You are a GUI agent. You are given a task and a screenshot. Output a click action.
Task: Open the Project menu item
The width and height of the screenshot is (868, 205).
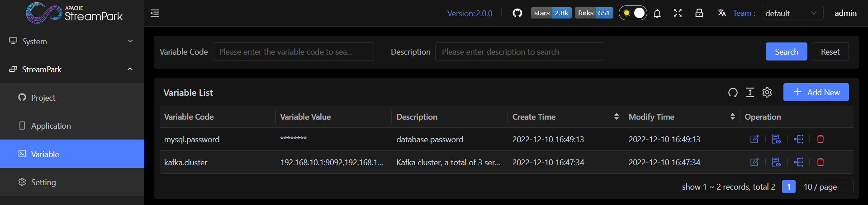coord(43,98)
